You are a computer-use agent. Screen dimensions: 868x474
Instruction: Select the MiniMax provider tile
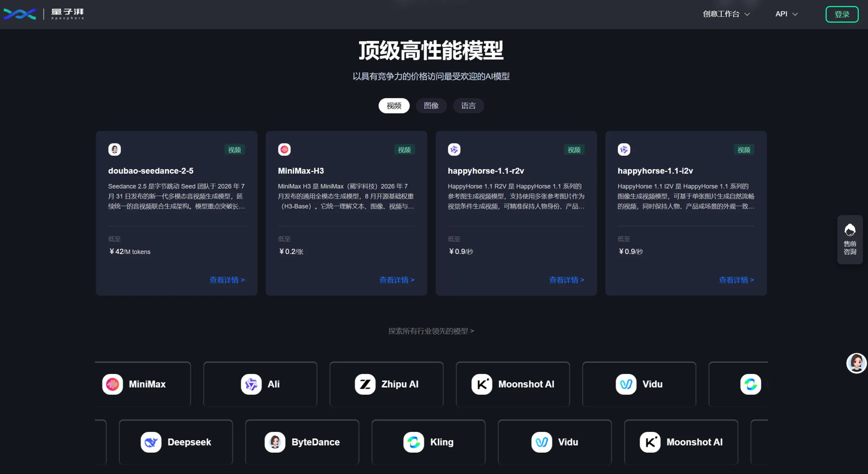click(143, 384)
